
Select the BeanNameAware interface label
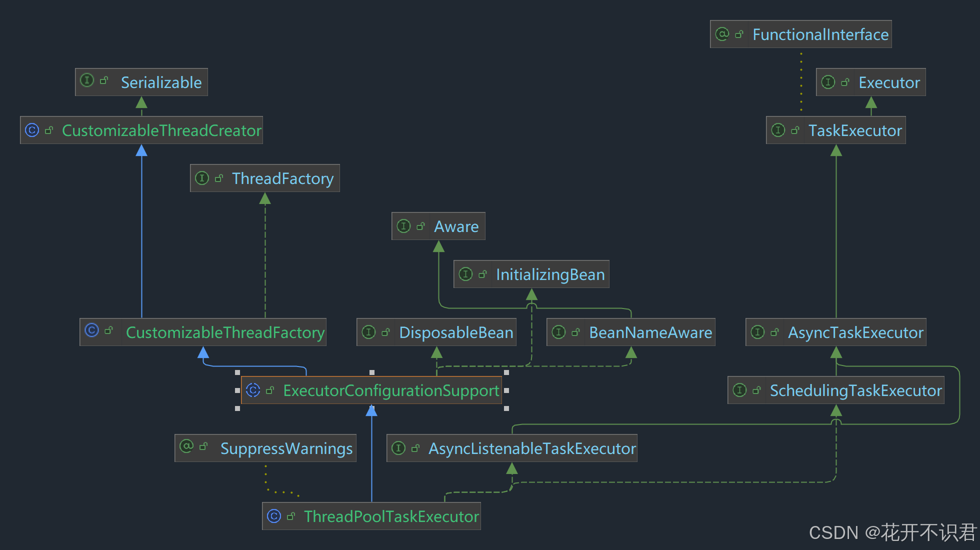pos(650,332)
